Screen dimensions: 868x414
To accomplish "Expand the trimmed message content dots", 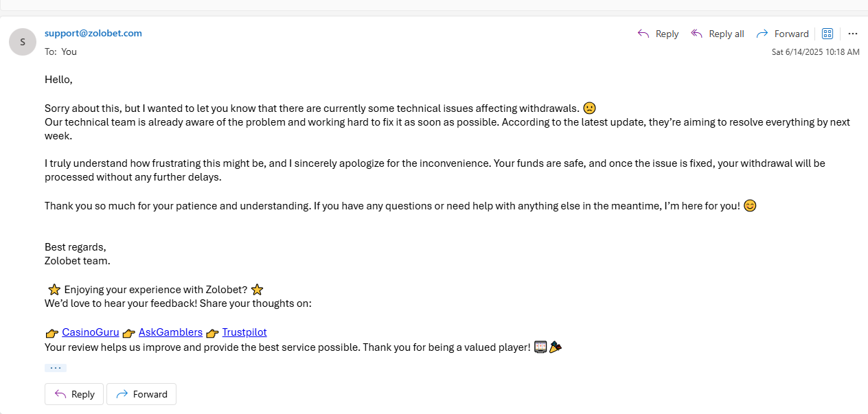I will point(56,368).
